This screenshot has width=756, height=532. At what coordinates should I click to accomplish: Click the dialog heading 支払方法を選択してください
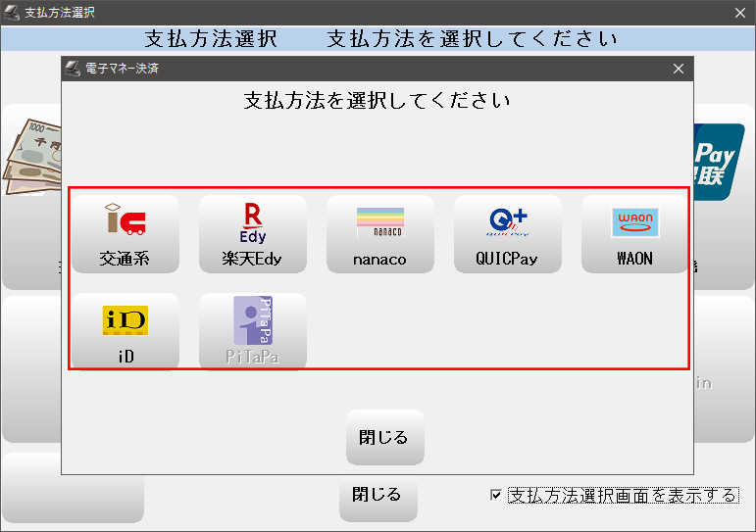coord(378,101)
